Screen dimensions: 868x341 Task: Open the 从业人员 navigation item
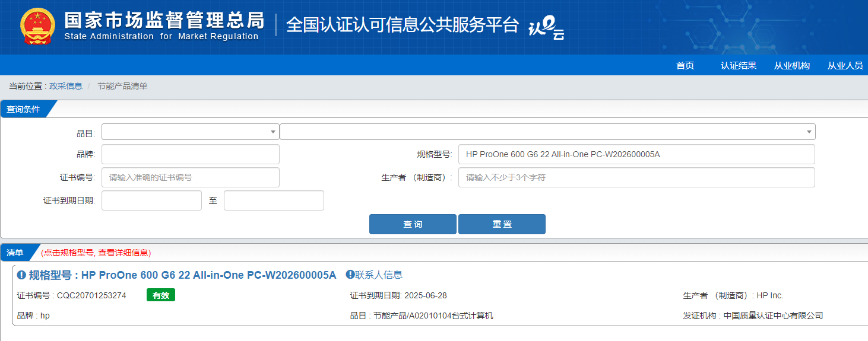pos(845,65)
